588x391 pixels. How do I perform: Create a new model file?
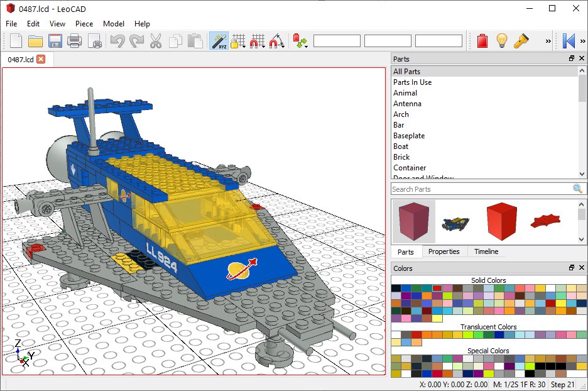16,40
